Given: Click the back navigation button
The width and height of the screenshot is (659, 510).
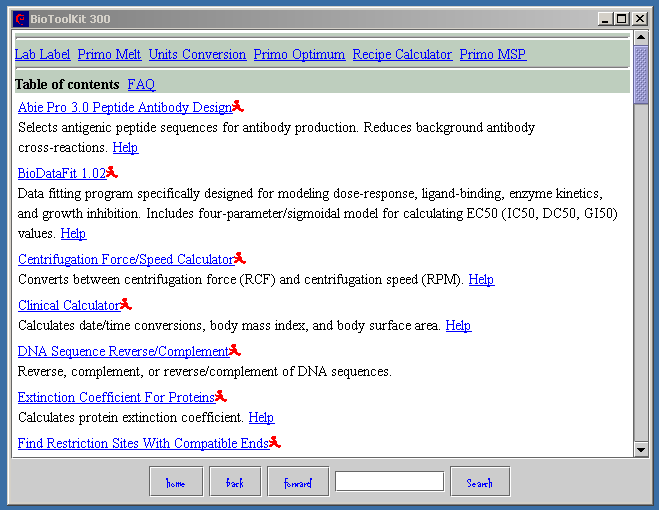Looking at the screenshot, I should click(235, 481).
